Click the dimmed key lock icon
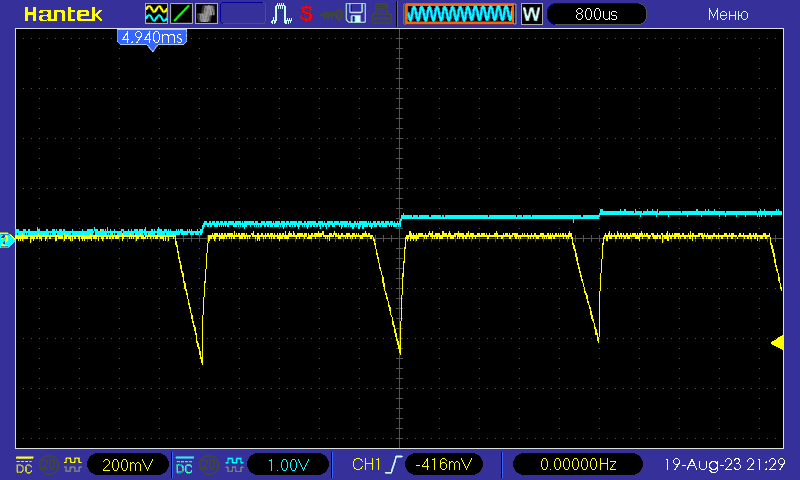 point(332,15)
